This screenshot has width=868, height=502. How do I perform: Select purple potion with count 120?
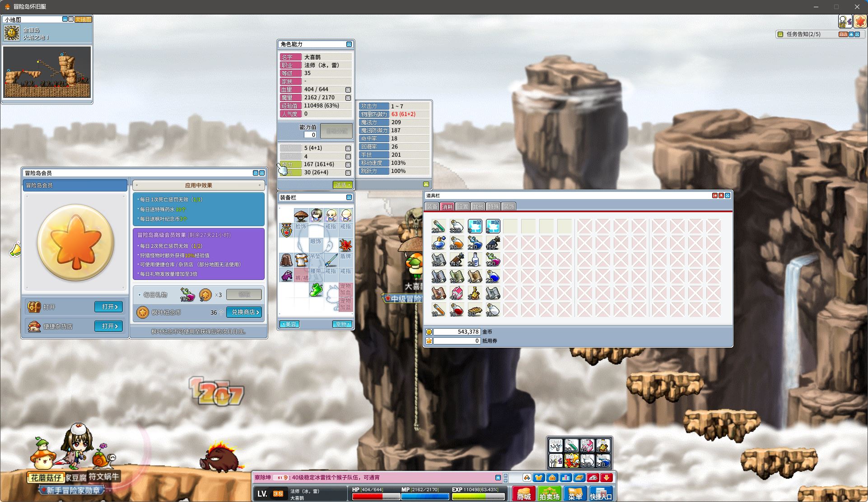pos(492,260)
